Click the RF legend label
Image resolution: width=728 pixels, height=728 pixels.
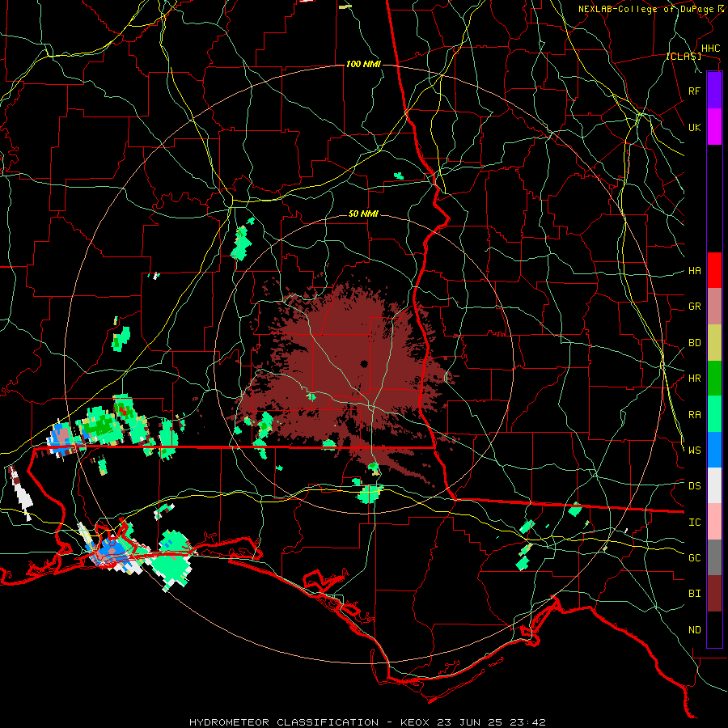click(x=694, y=91)
